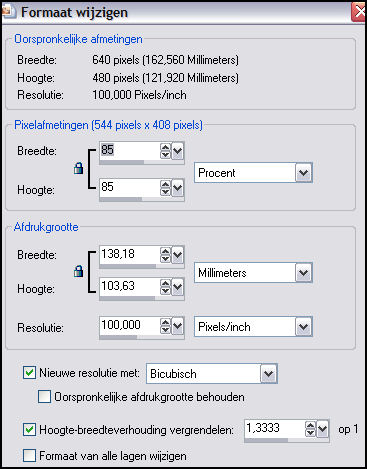
Task: Click the print height field 103,63
Action: pos(129,287)
